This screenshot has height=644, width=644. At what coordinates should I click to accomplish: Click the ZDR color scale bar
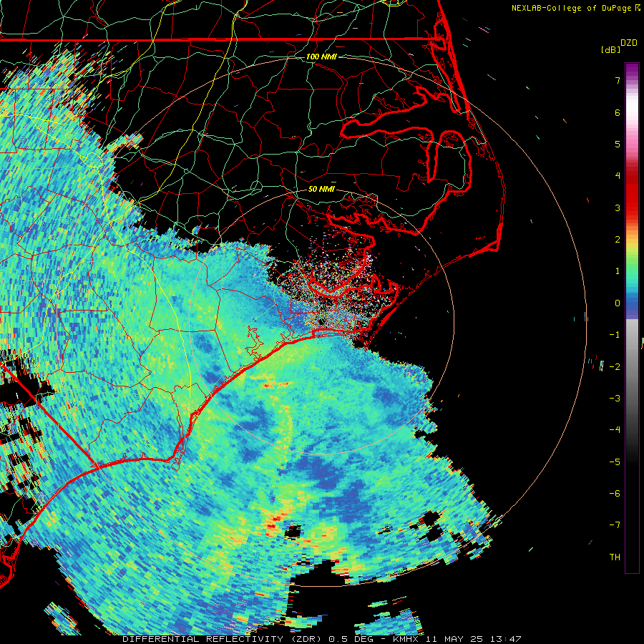632,318
